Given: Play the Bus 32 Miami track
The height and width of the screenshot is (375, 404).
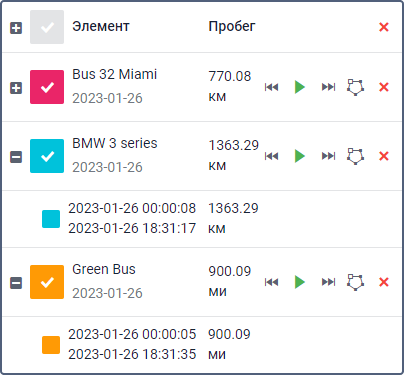Looking at the screenshot, I should [x=300, y=87].
